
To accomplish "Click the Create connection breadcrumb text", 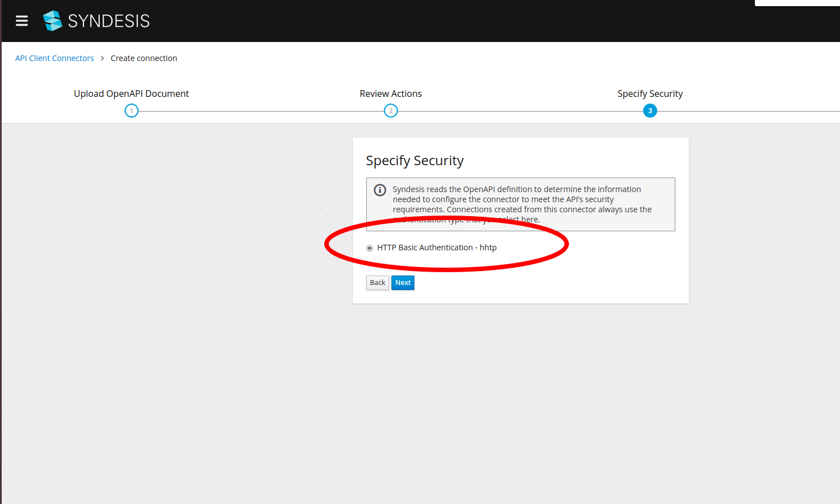I will tap(144, 58).
